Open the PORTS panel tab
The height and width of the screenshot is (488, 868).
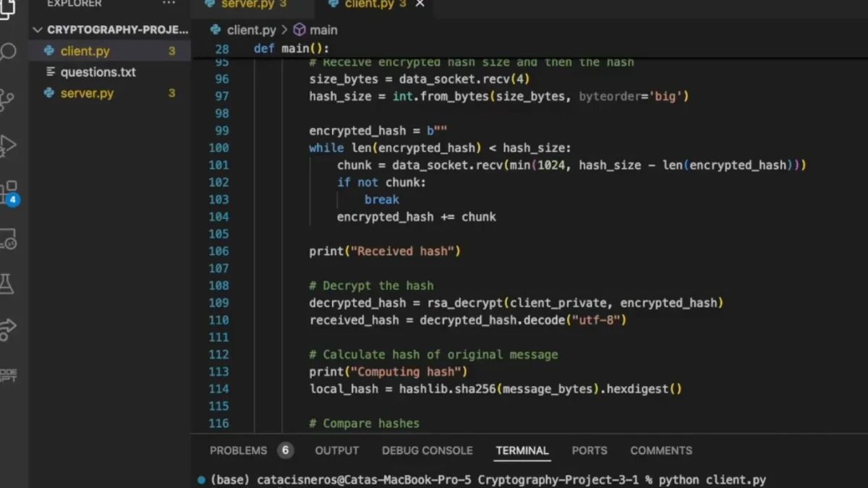point(590,450)
